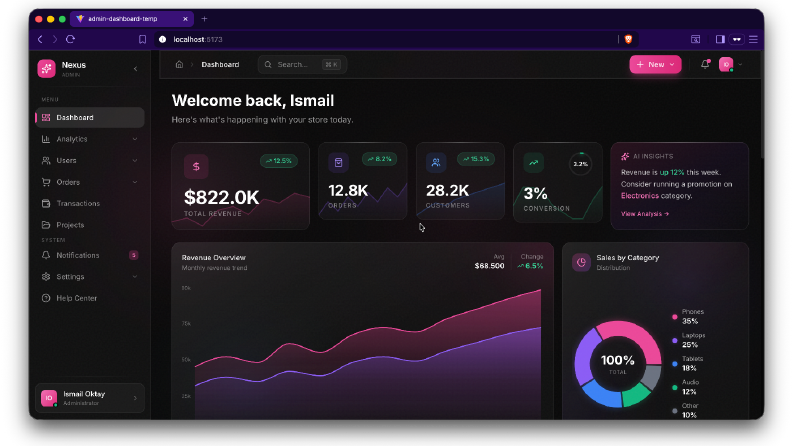Click the AI Insights sparkle icon
The width and height of the screenshot is (793, 446).
click(x=625, y=156)
